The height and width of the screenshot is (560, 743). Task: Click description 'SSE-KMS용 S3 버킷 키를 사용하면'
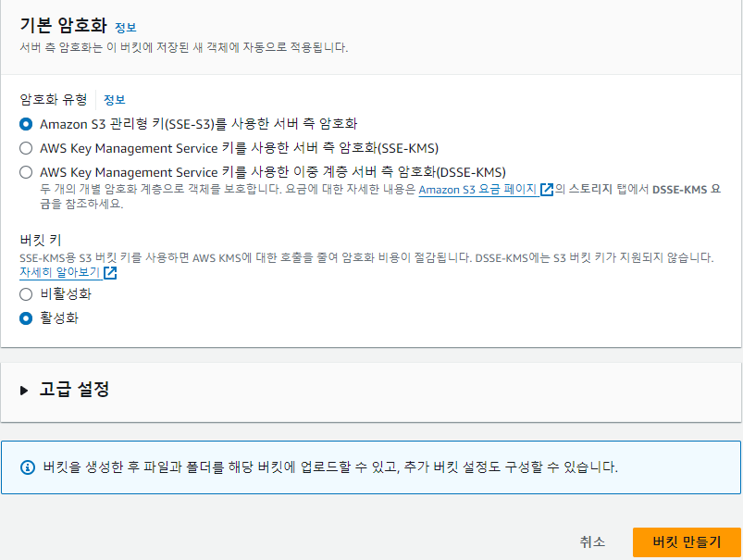coord(105,258)
